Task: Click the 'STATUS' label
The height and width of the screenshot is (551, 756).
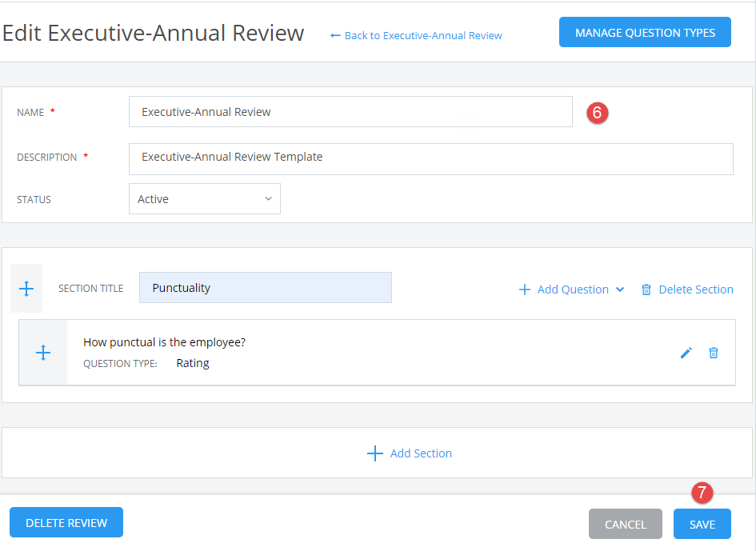Action: pos(34,200)
